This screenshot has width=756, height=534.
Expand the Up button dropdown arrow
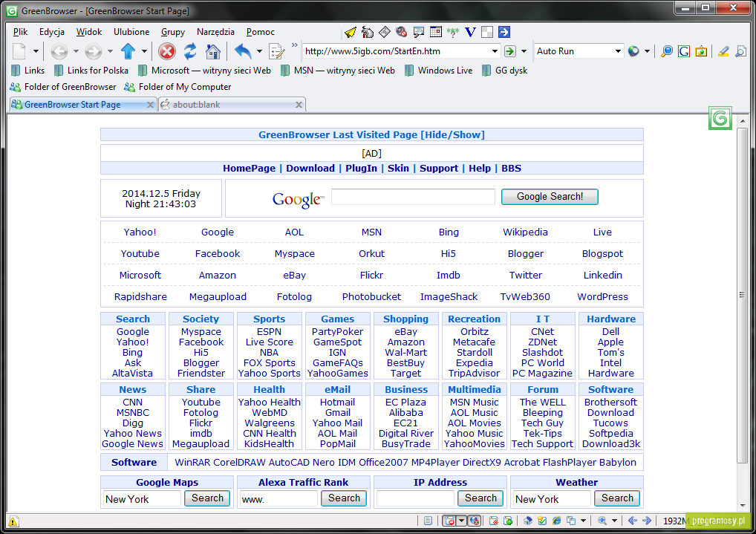tap(143, 51)
